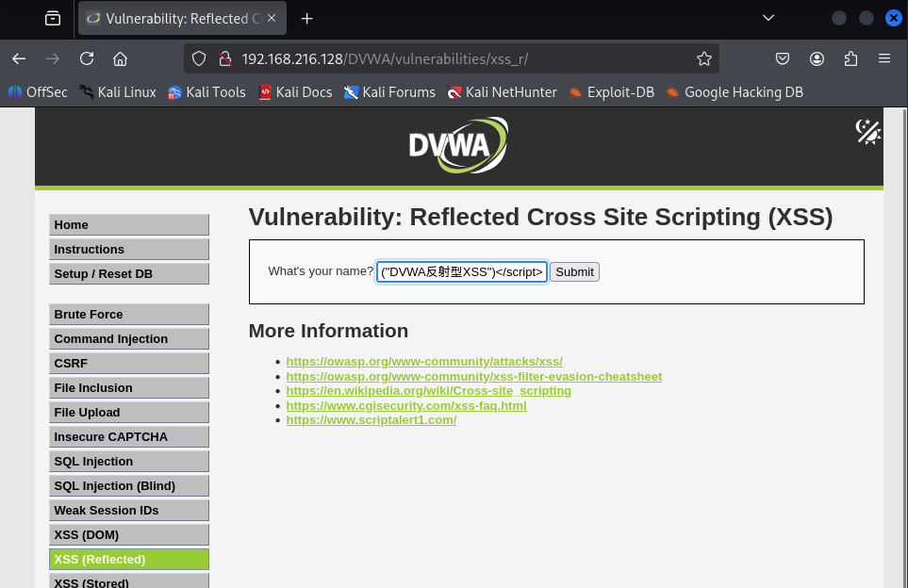Toggle the DVWA dark mode icon

click(868, 131)
